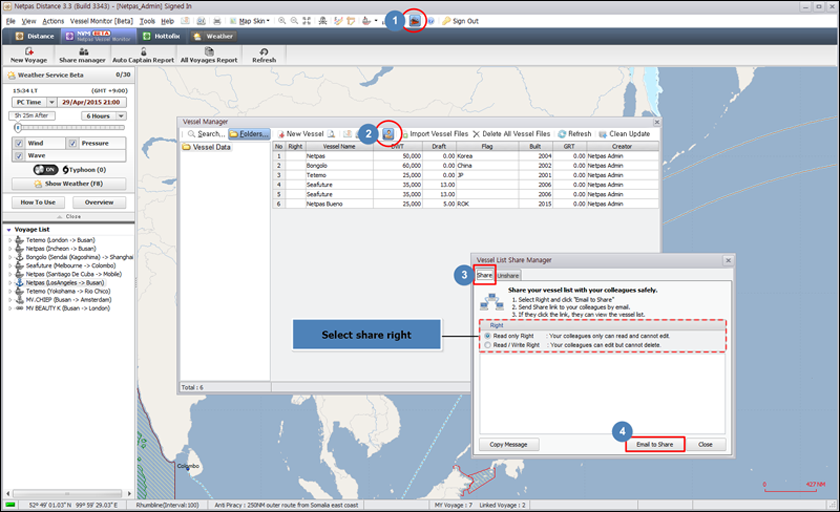Open Auto Captain Report
The height and width of the screenshot is (512, 840).
(x=143, y=55)
